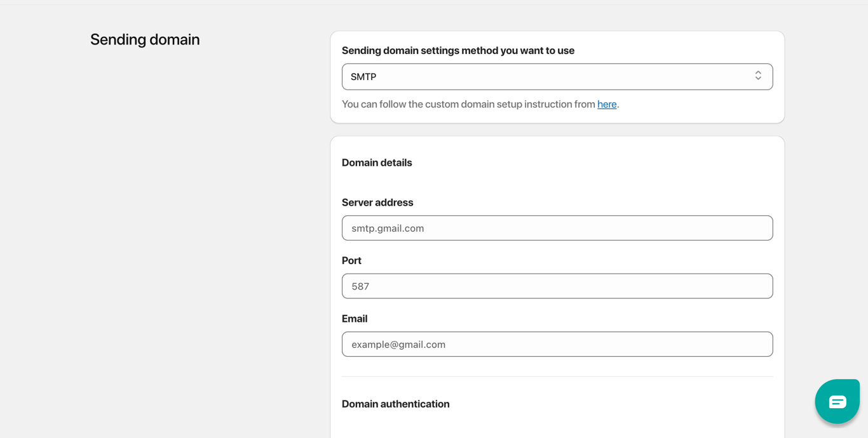The width and height of the screenshot is (868, 438).
Task: Click the "Domain details" heading
Action: click(x=377, y=163)
